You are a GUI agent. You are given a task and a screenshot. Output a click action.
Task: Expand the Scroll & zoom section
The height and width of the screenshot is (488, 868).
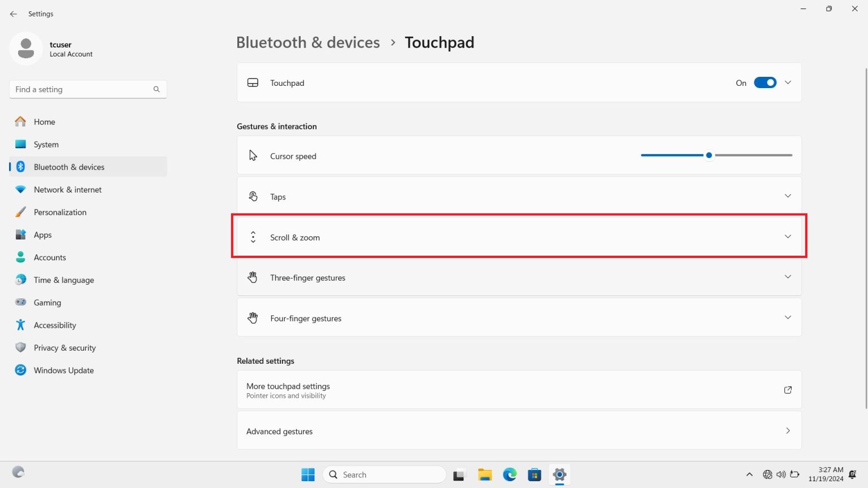(x=519, y=237)
